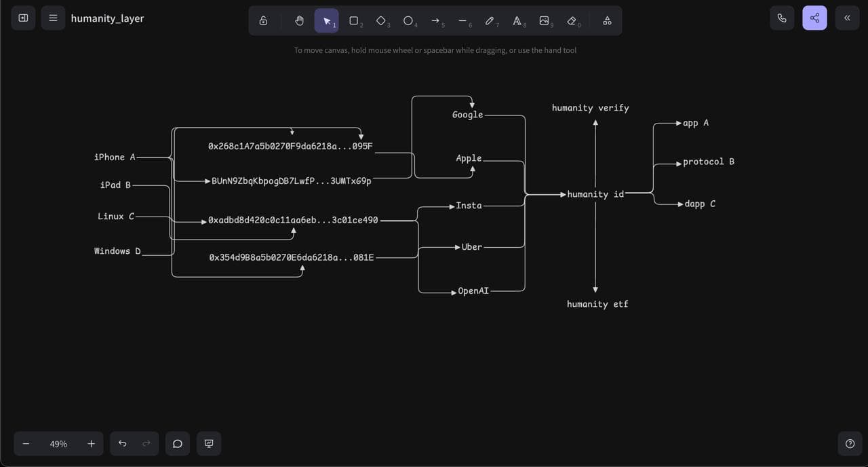Open the extra shapes tool
The width and height of the screenshot is (868, 467).
point(606,20)
